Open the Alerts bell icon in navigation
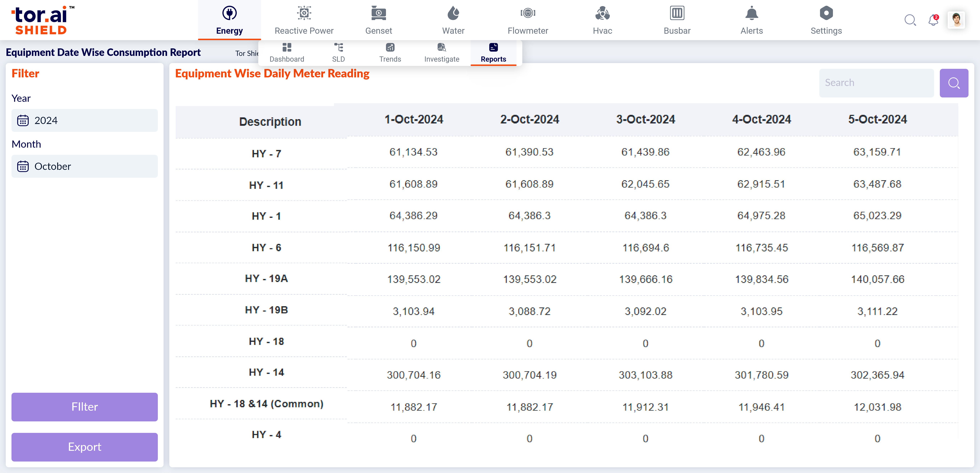 [x=751, y=13]
